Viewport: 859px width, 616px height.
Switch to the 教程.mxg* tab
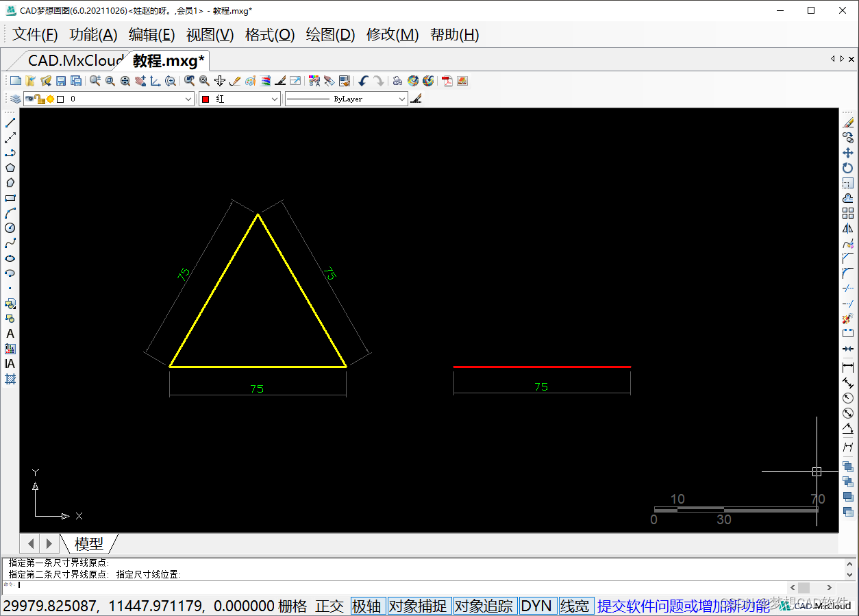169,60
